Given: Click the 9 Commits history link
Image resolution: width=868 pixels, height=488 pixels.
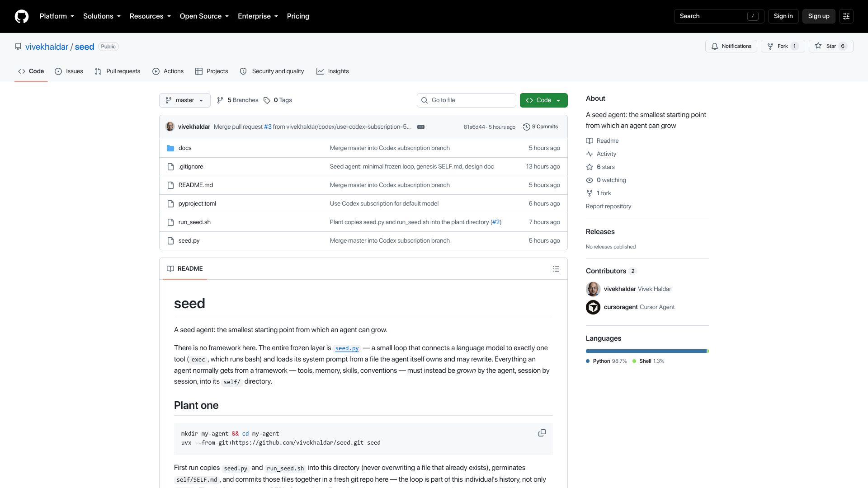Looking at the screenshot, I should (540, 127).
